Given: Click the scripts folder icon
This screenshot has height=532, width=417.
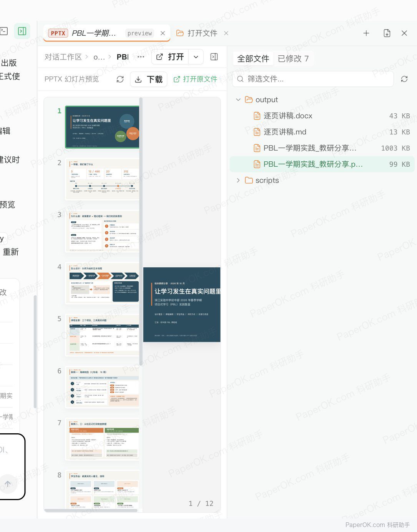Looking at the screenshot, I should pos(249,180).
